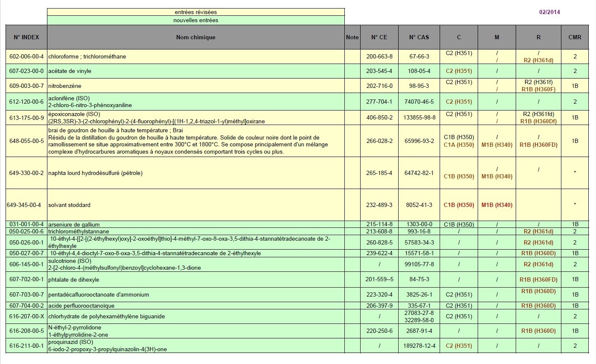Viewport: 596px width, 364px height.
Task: Click the N° INDEX column header
Action: point(26,37)
